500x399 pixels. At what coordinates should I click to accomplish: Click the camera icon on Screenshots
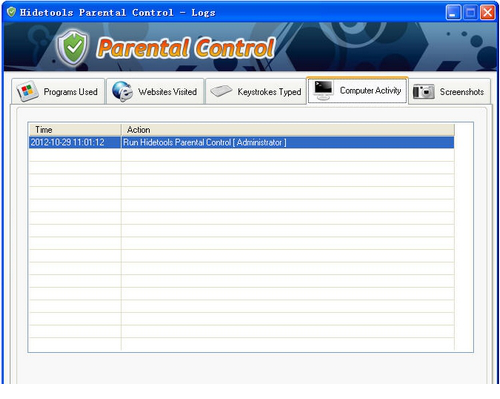423,92
